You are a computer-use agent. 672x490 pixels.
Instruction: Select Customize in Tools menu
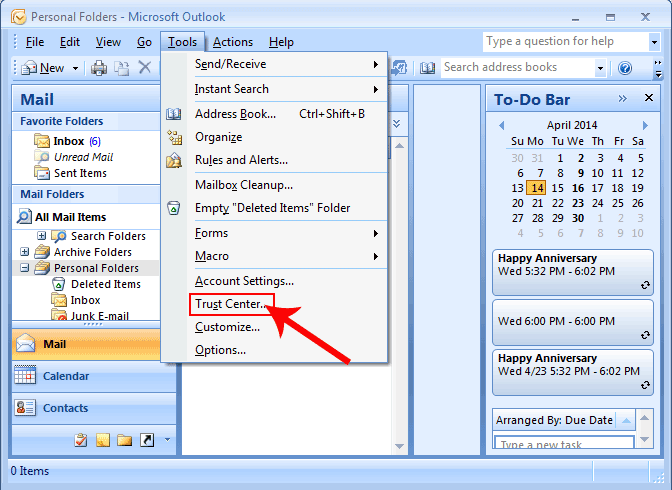pos(274,327)
